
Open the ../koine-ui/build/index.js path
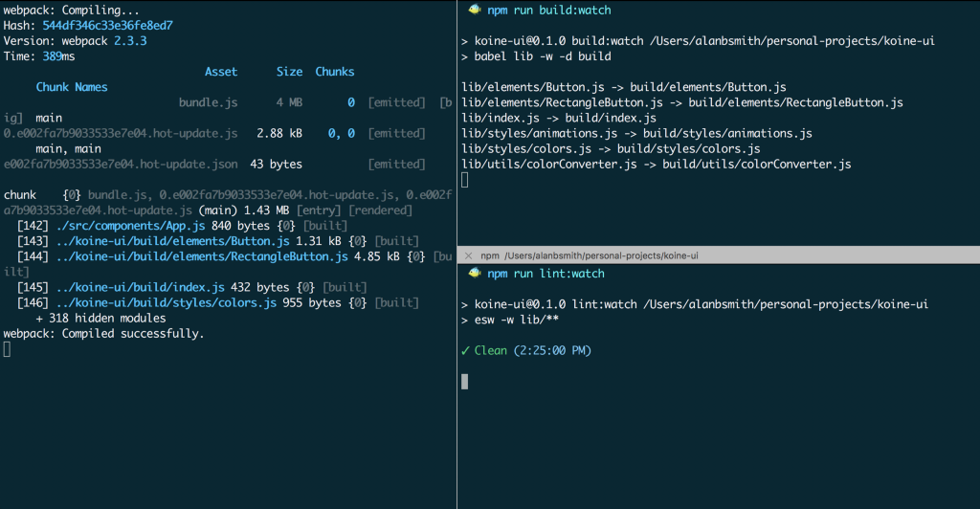(x=140, y=287)
